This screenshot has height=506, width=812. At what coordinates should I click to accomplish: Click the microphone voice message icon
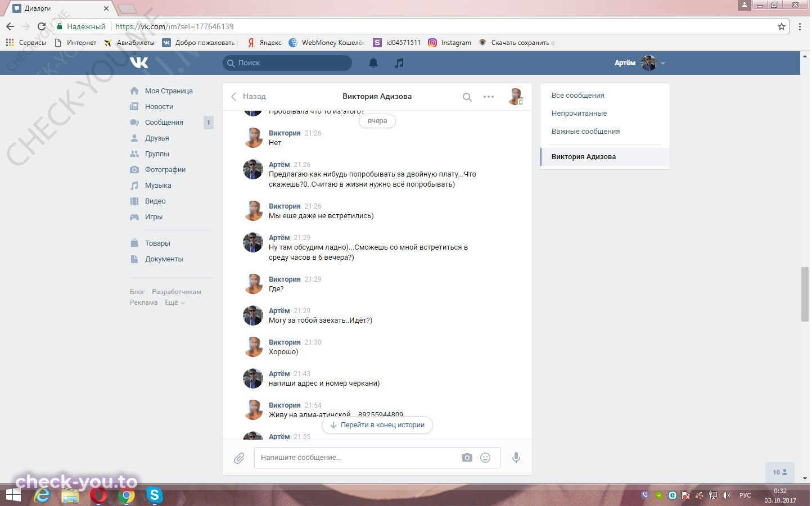click(x=516, y=458)
